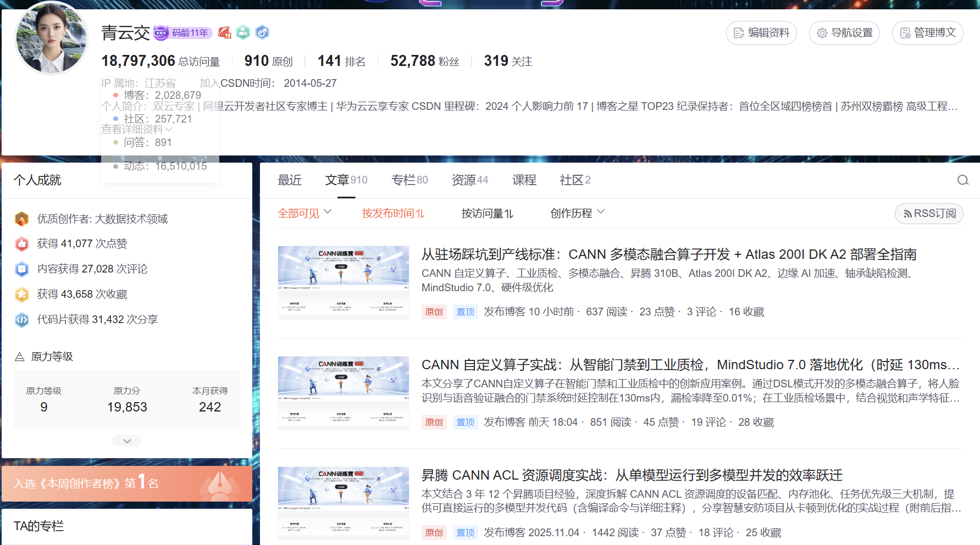The width and height of the screenshot is (980, 545).
Task: Click the TA的专栏 section header
Action: tap(38, 526)
